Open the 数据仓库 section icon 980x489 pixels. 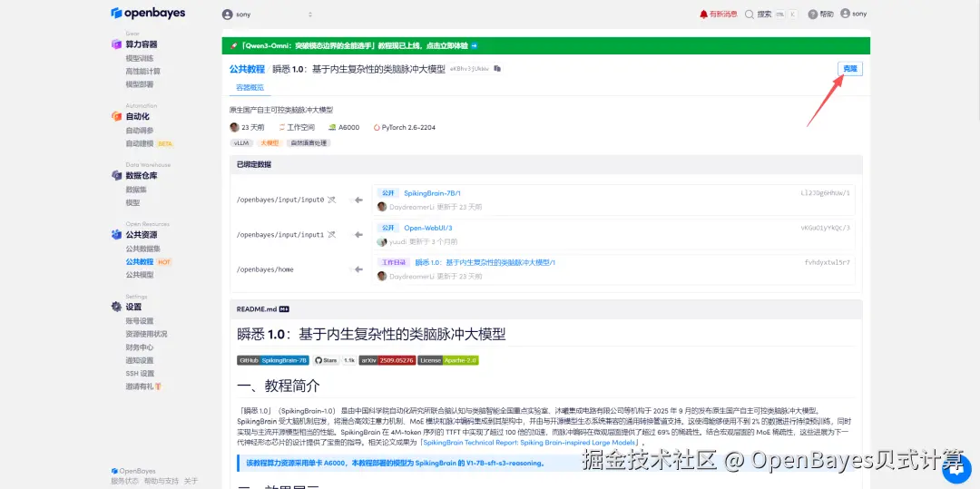click(116, 175)
